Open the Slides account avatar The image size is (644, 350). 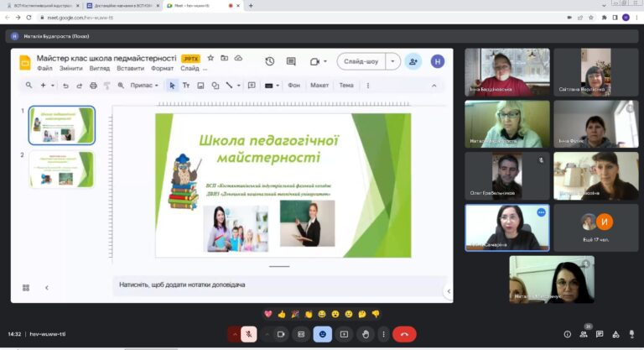pos(438,62)
